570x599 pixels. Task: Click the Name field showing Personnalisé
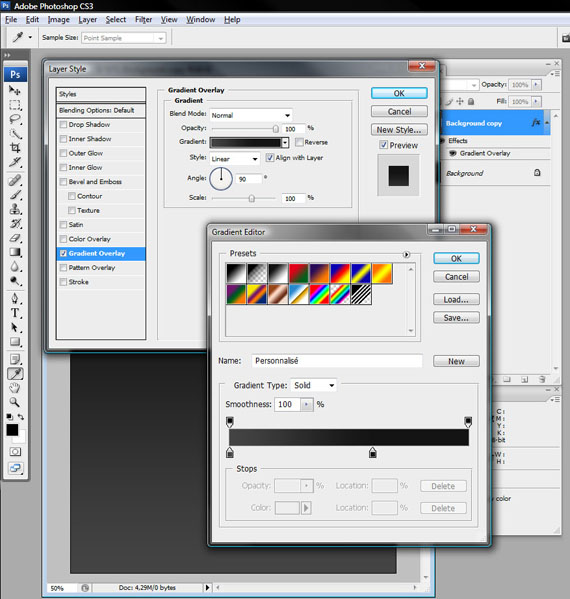coord(337,361)
